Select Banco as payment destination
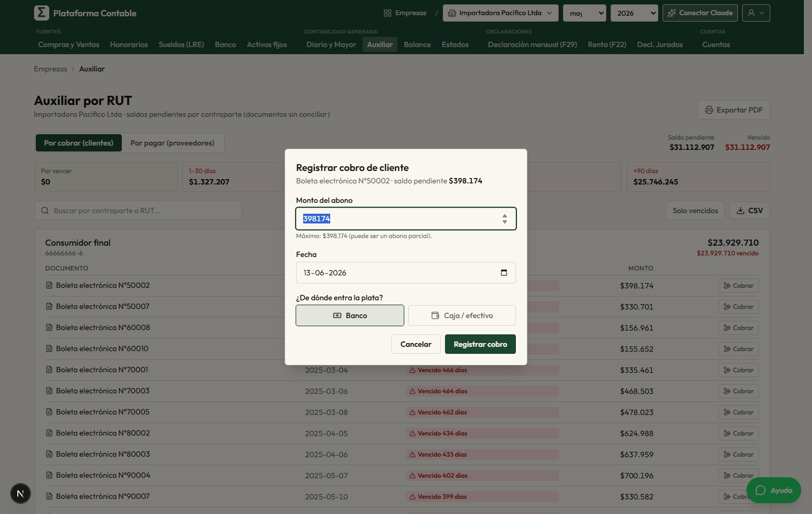The width and height of the screenshot is (812, 514). [350, 315]
